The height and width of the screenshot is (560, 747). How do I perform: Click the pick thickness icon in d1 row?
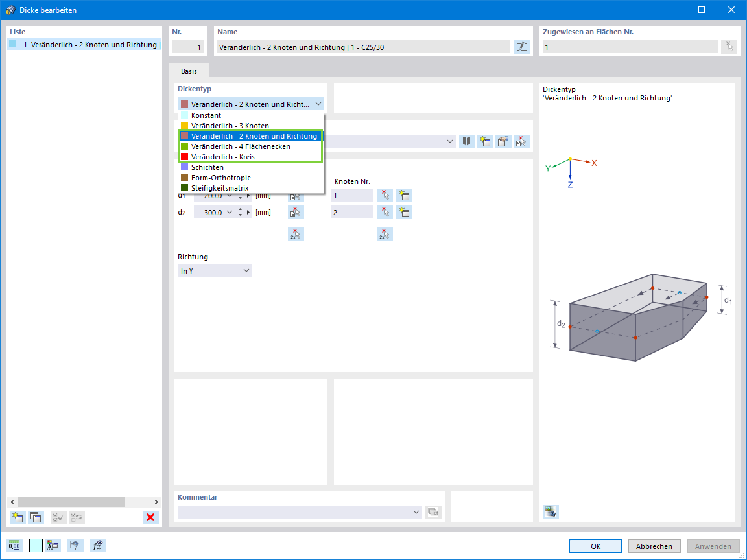point(296,196)
